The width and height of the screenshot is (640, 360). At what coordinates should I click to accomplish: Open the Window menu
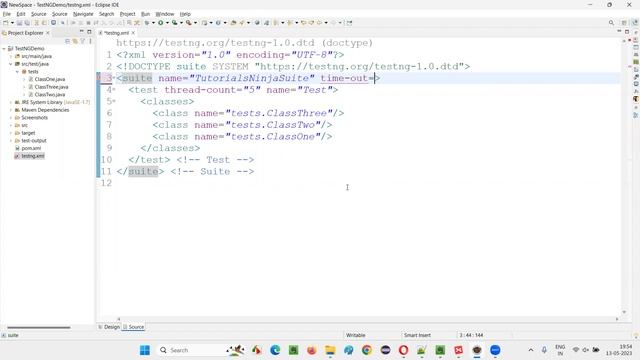[165, 14]
